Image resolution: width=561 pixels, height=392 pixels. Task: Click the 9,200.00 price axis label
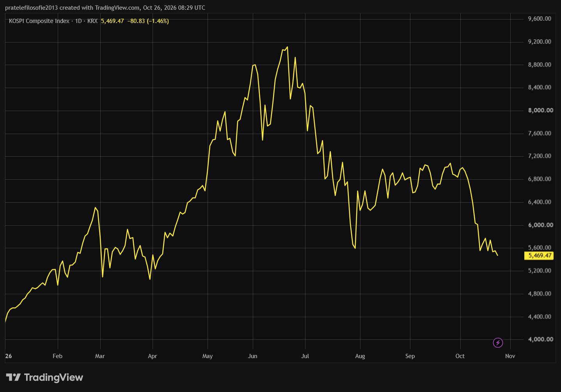540,42
